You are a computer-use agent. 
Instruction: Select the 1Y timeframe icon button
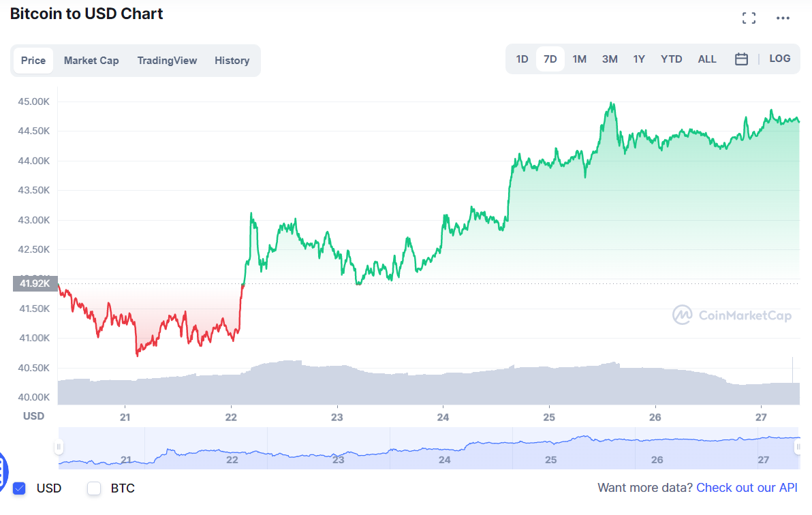click(639, 59)
